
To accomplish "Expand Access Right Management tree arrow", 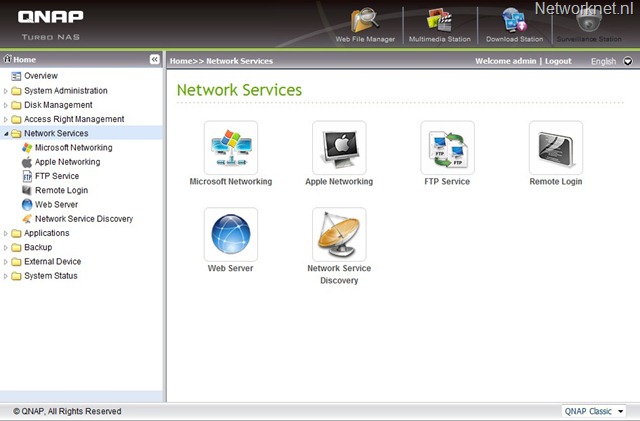I will pyautogui.click(x=5, y=120).
